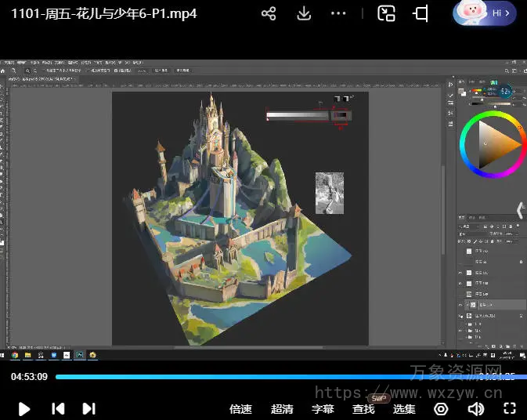
Task: Mute the video volume
Action: 475,408
